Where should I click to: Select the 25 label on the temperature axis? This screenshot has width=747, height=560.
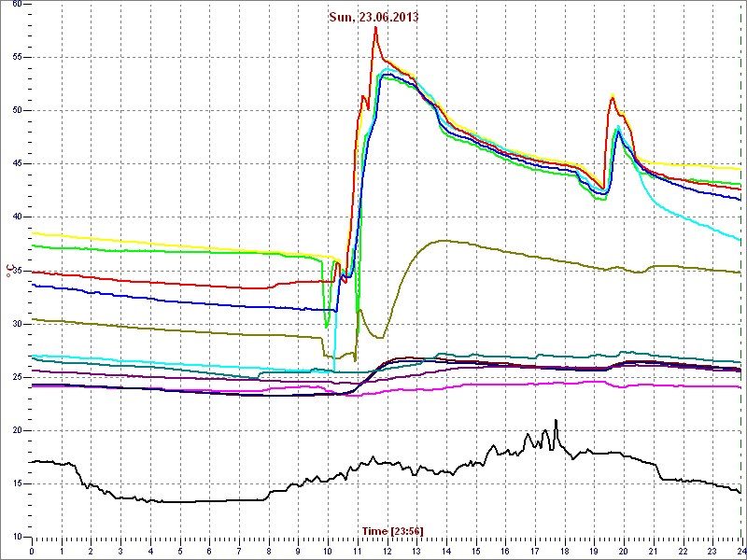pos(17,377)
